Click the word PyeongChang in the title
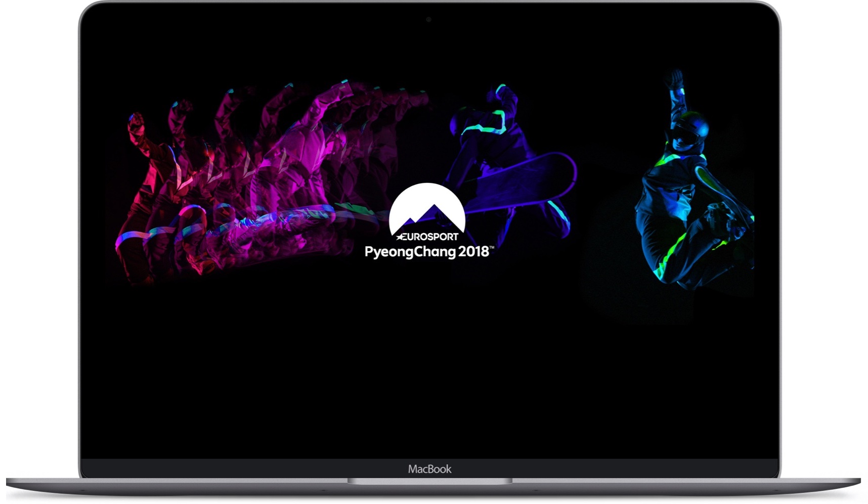 click(x=410, y=252)
